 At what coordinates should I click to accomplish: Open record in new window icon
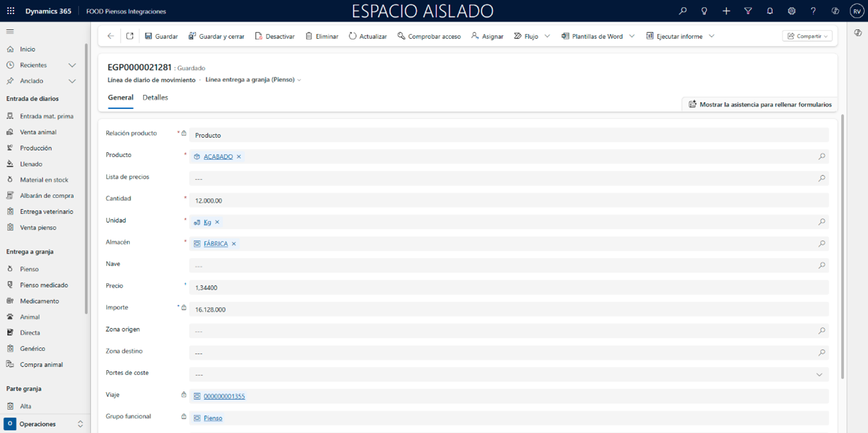(x=130, y=36)
